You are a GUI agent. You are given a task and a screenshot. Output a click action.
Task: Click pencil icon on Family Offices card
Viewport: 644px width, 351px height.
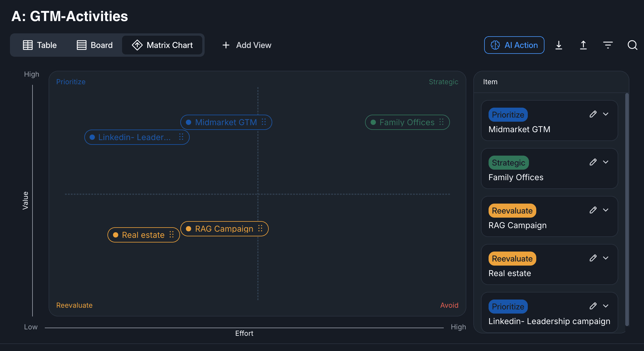coord(593,162)
